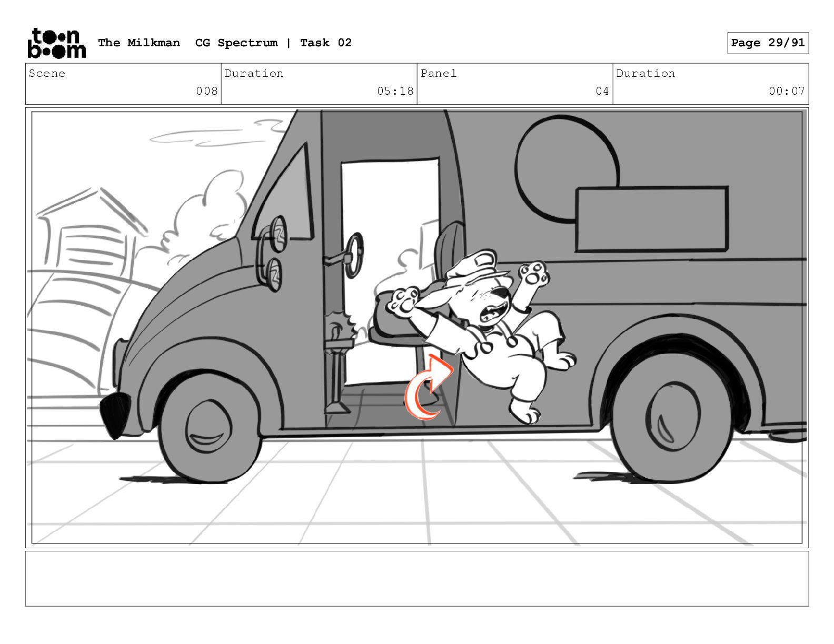Image resolution: width=834 pixels, height=644 pixels.
Task: Click the Toon Boom logo
Action: [x=56, y=43]
